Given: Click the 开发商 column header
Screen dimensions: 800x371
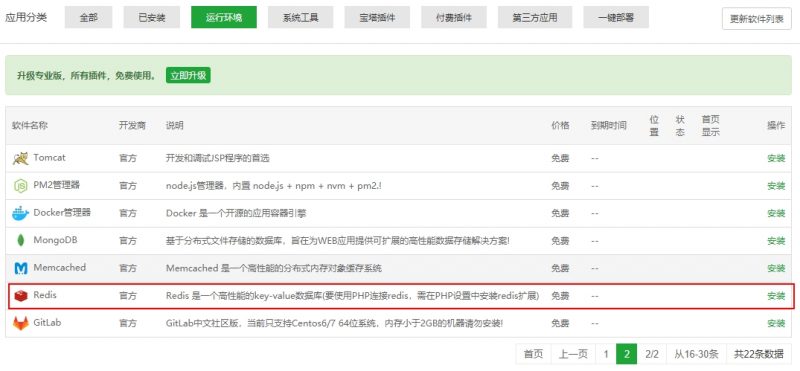Looking at the screenshot, I should pyautogui.click(x=132, y=126).
